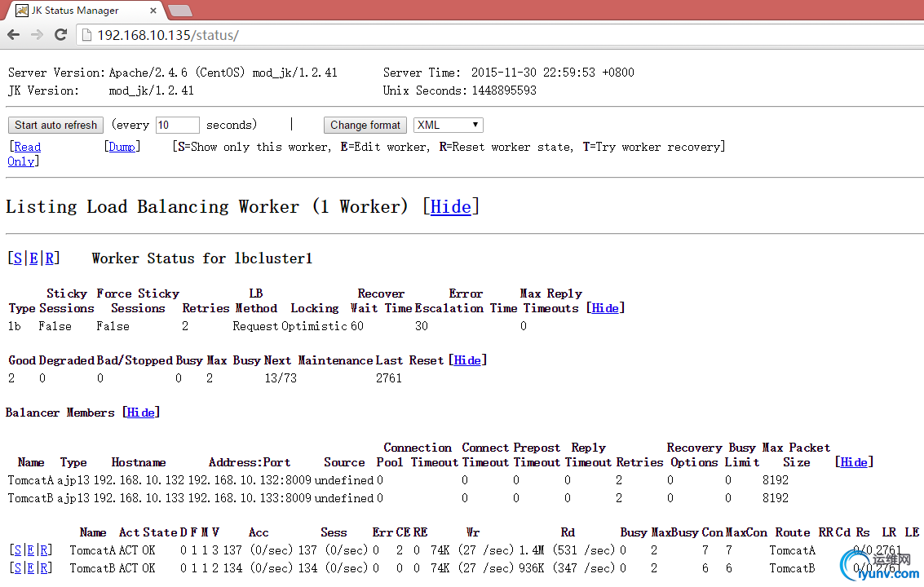
Task: Click address 192.168.10.132:8009 in TomcatA row
Action: coord(250,480)
